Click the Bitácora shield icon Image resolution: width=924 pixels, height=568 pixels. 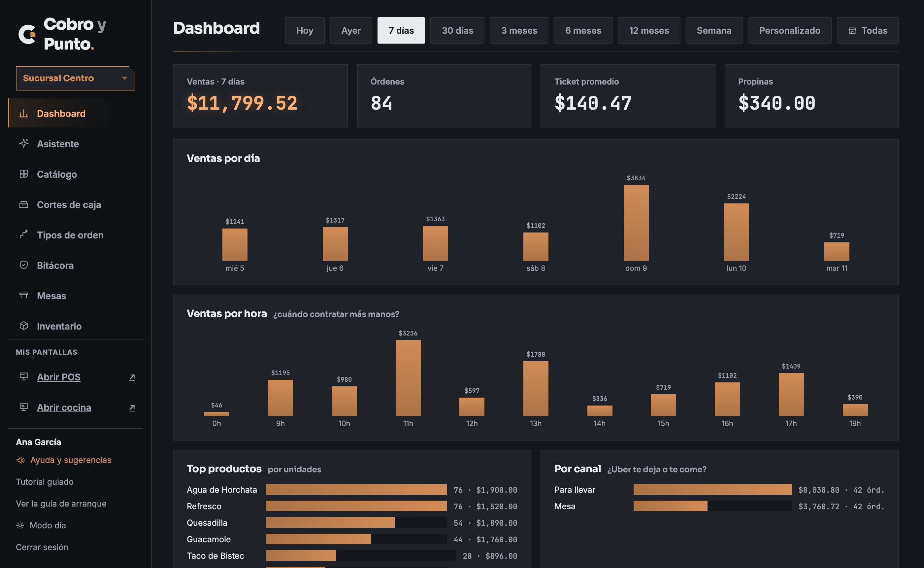tap(24, 265)
